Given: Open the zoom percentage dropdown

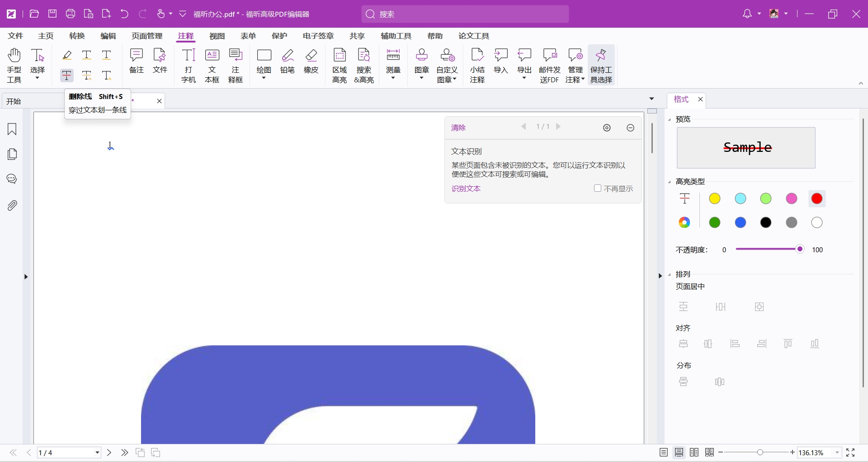Looking at the screenshot, I should 837,453.
